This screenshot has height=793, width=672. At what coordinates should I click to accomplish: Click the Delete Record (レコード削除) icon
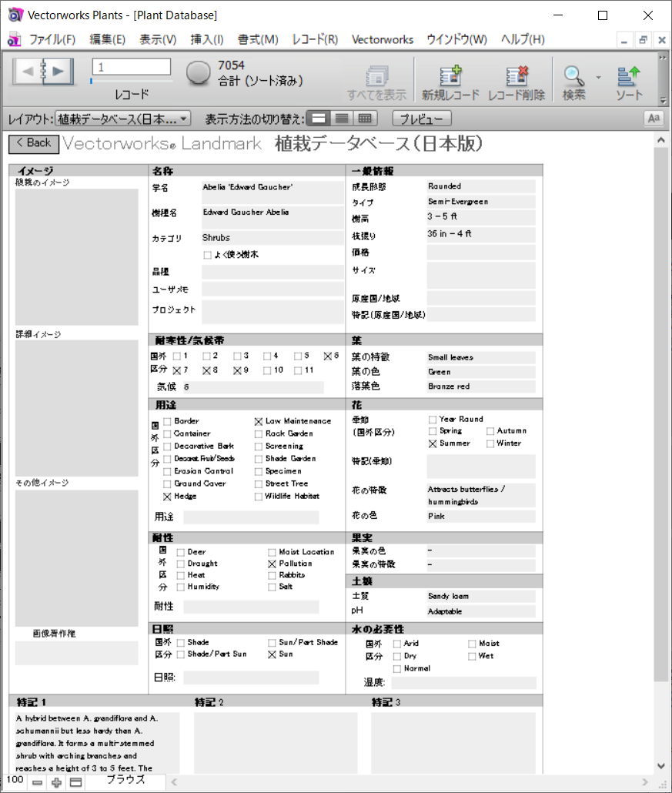click(x=517, y=76)
